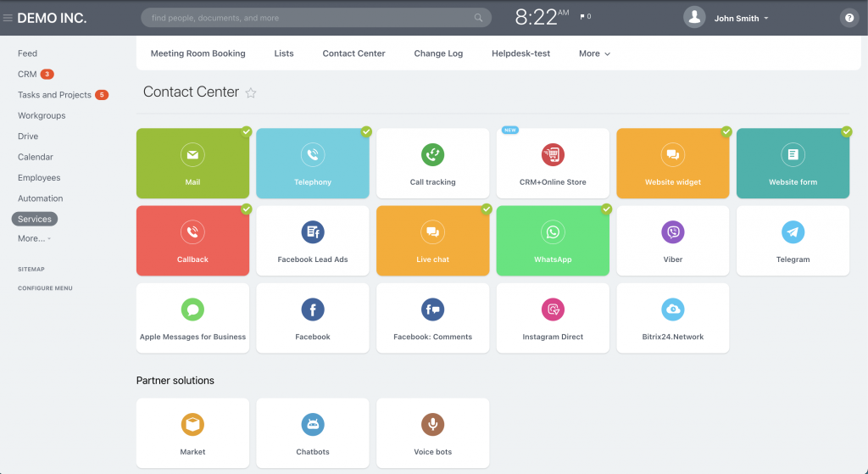Open Drive in the sidebar
Image resolution: width=868 pixels, height=474 pixels.
click(28, 137)
